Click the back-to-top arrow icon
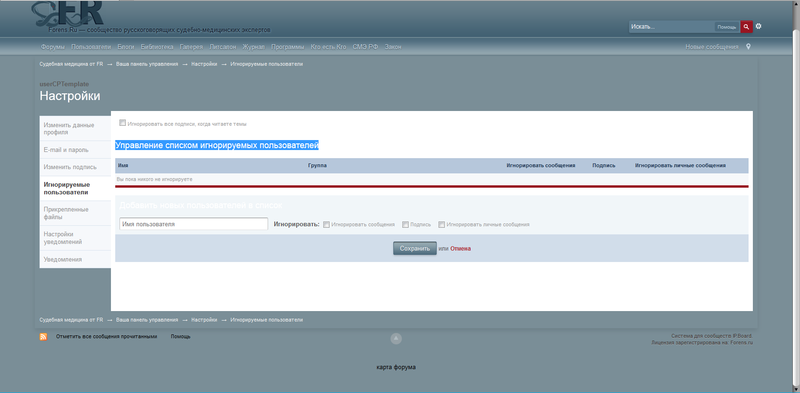The width and height of the screenshot is (800, 393). [396, 338]
